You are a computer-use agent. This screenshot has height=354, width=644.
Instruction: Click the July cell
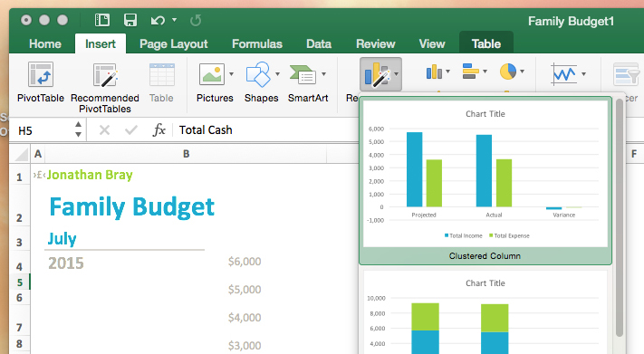click(x=62, y=239)
